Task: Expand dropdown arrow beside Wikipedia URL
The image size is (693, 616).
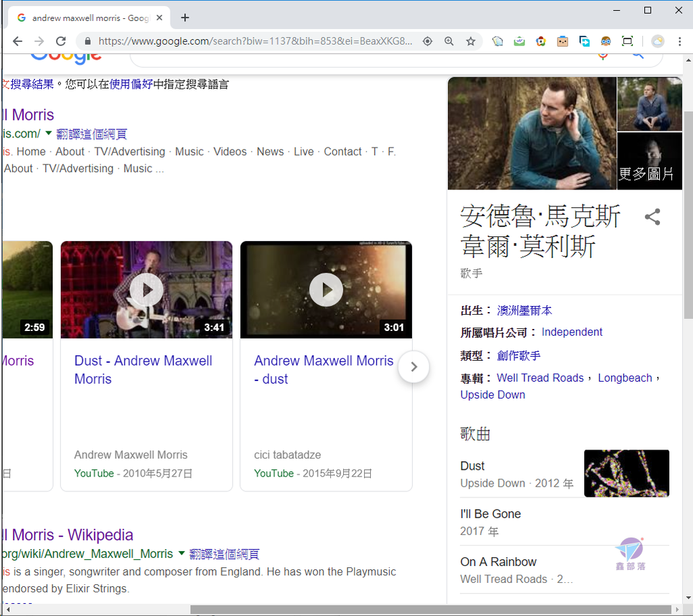Action: coord(181,553)
